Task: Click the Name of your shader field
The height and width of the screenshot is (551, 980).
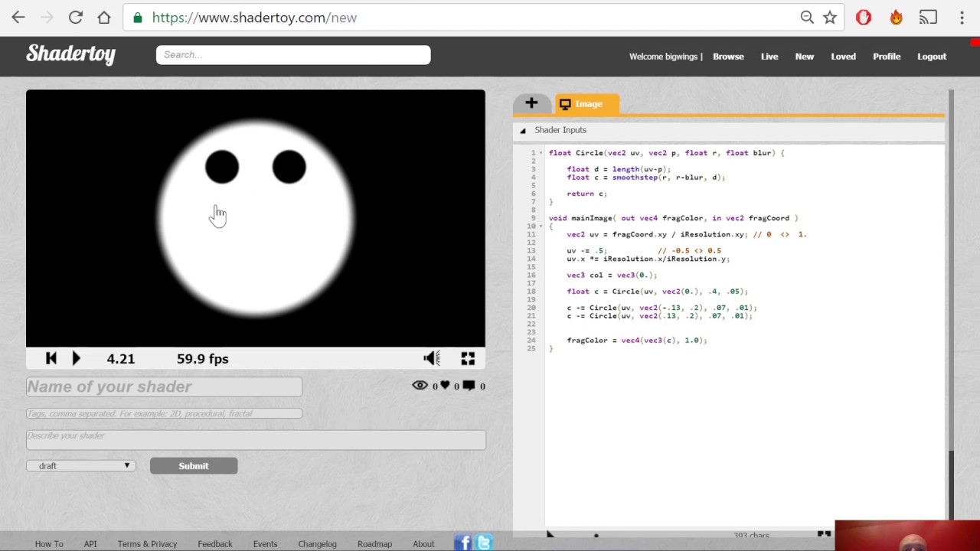Action: 164,386
